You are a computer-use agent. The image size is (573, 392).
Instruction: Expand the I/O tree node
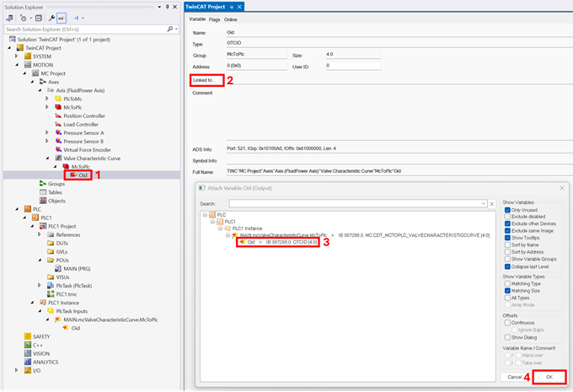click(17, 370)
